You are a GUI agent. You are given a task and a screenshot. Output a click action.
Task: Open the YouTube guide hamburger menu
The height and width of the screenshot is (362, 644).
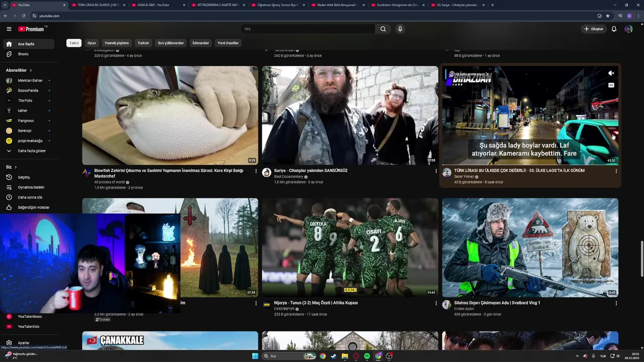tap(9, 29)
